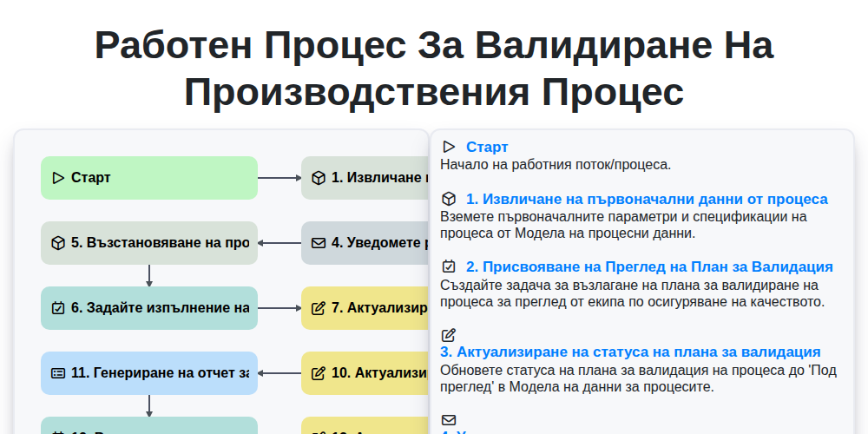Select node 4. Уведомете in the flowchart
This screenshot has width=868, height=434.
click(x=365, y=243)
